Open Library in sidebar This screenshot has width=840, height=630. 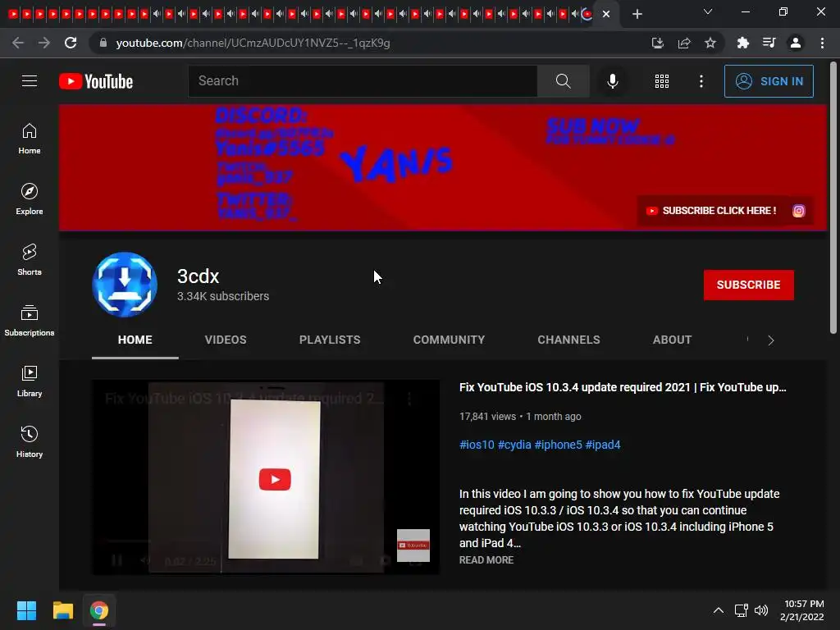point(30,381)
